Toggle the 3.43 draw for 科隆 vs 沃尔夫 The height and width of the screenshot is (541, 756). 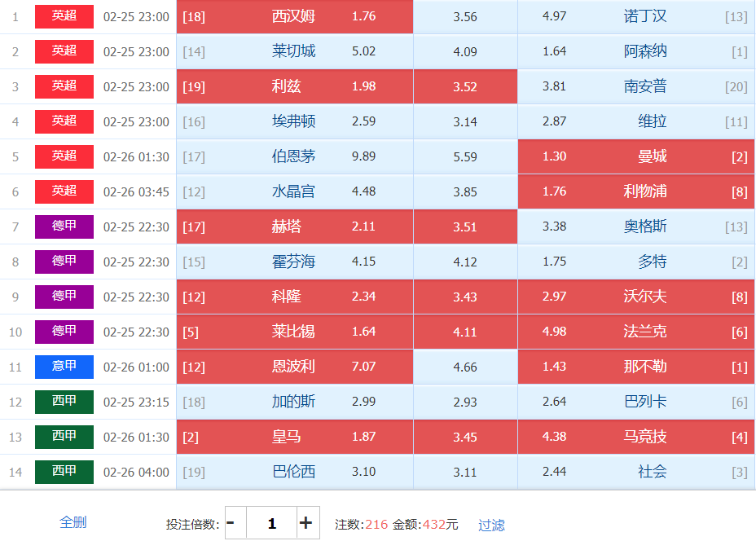pyautogui.click(x=465, y=297)
